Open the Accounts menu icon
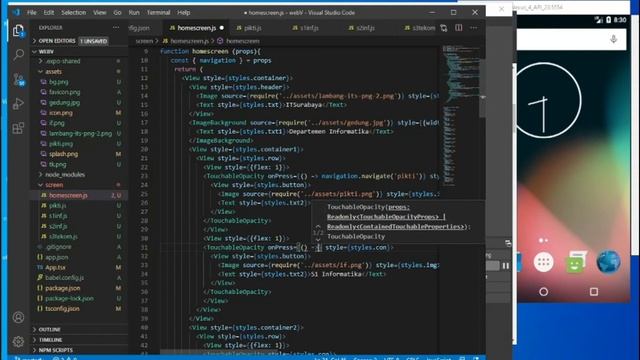This screenshot has height=360, width=640. click(x=18, y=317)
